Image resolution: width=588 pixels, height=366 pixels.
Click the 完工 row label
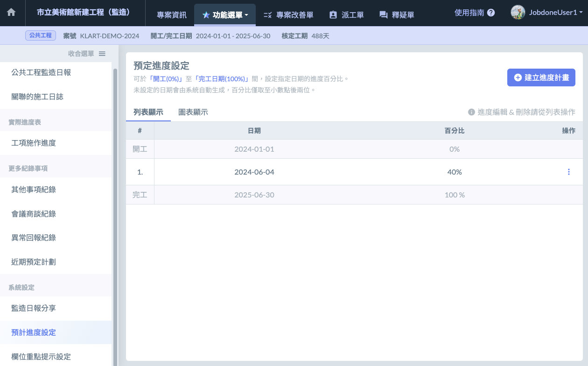tap(140, 195)
